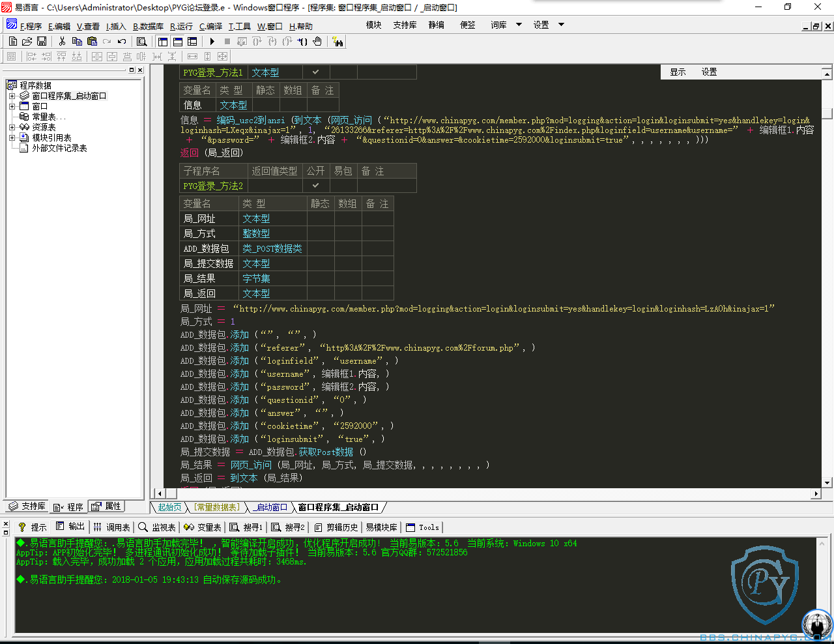Click the Redo arrow icon
This screenshot has height=644, width=834.
tap(107, 41)
